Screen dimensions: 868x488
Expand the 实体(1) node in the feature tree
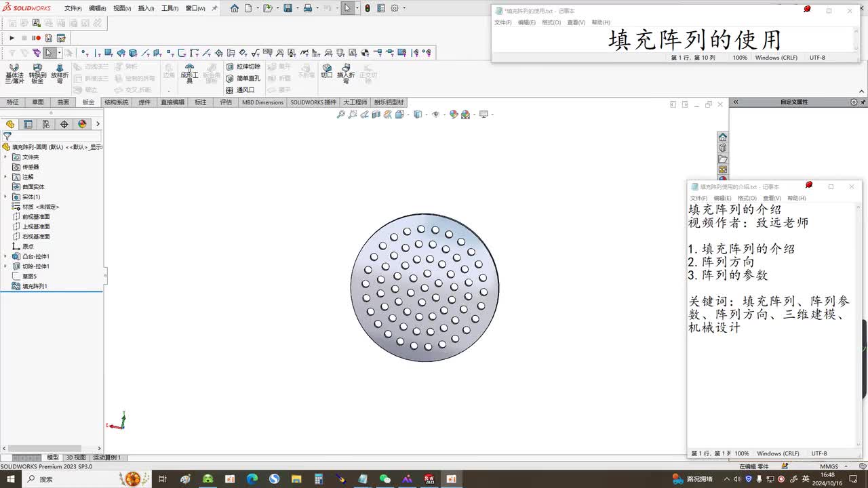click(x=6, y=197)
